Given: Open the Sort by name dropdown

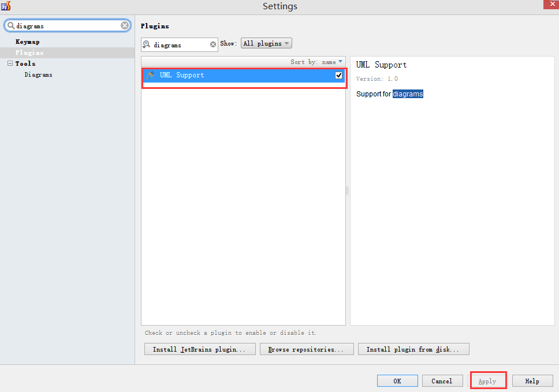Looking at the screenshot, I should [x=316, y=62].
